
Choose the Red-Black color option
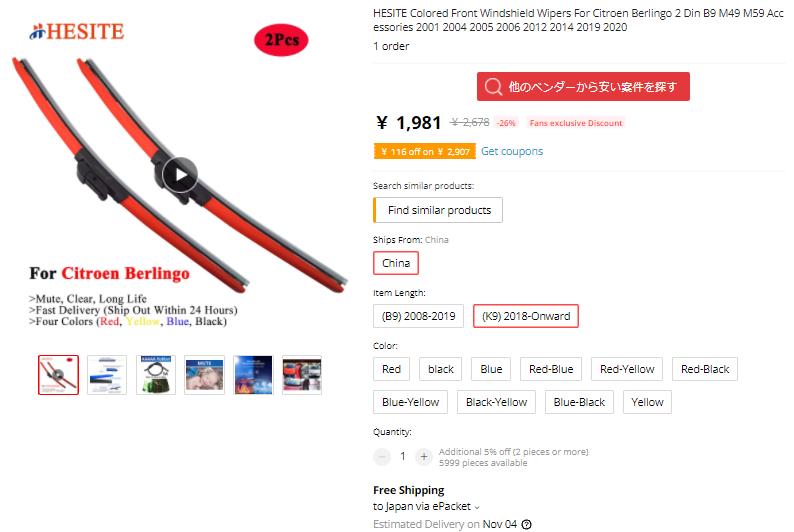[x=704, y=370]
